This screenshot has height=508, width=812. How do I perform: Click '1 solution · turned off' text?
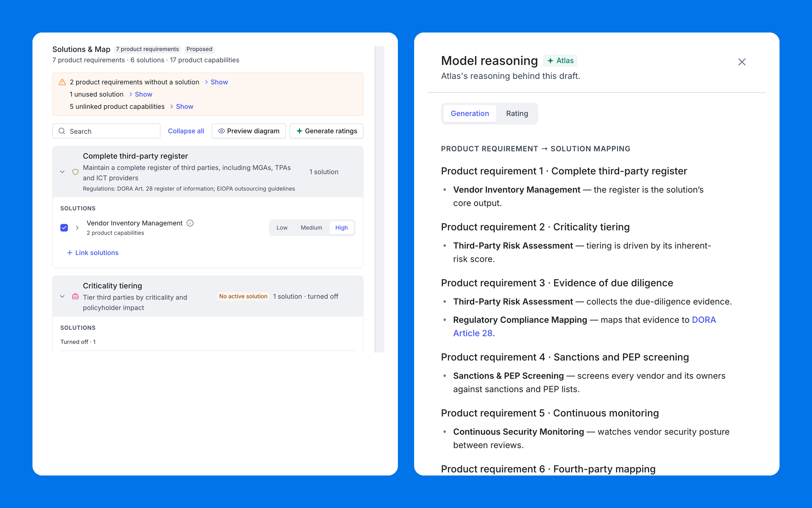(306, 296)
